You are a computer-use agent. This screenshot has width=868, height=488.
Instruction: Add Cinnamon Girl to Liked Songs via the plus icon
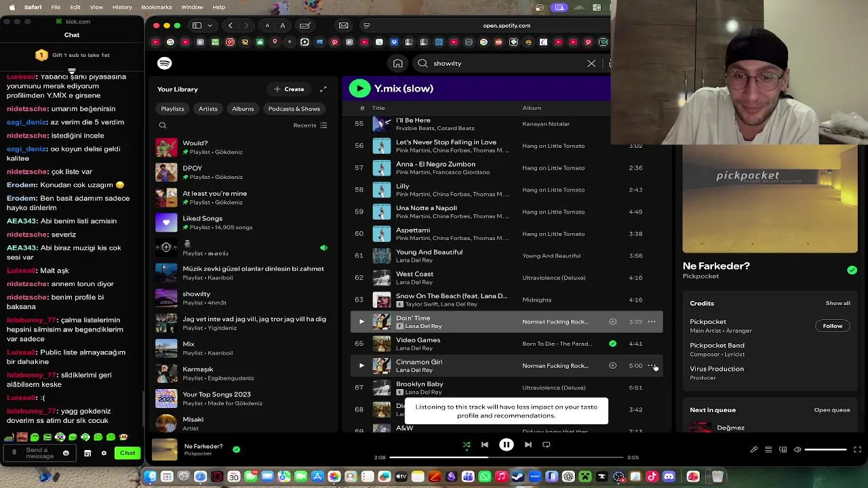click(612, 366)
